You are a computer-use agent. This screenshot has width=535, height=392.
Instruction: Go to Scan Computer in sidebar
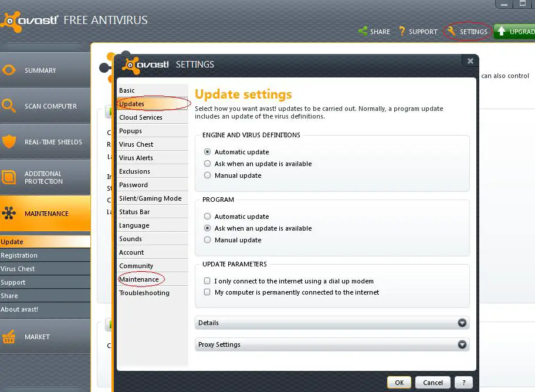pyautogui.click(x=45, y=106)
